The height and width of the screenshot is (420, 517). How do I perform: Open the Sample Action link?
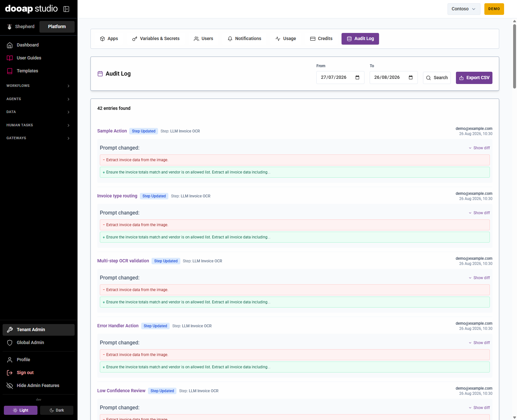tap(112, 131)
